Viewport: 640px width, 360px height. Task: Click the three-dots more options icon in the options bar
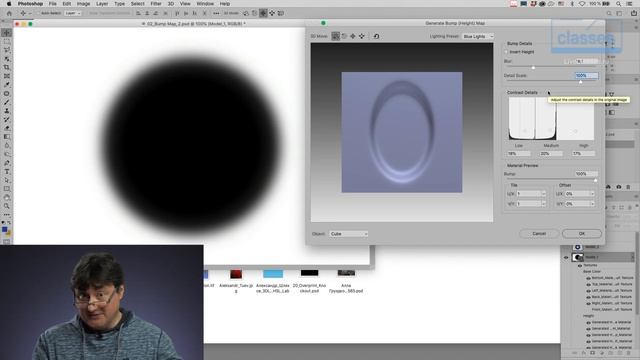pyautogui.click(x=216, y=13)
